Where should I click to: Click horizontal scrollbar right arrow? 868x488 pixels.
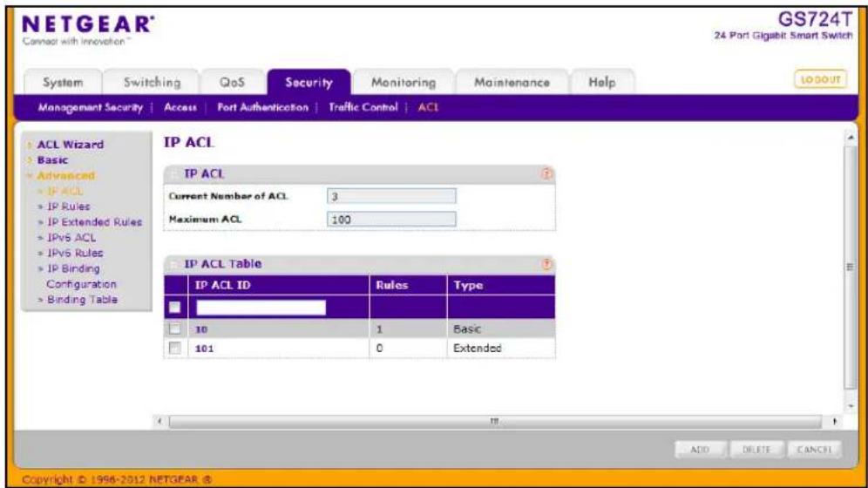point(834,422)
